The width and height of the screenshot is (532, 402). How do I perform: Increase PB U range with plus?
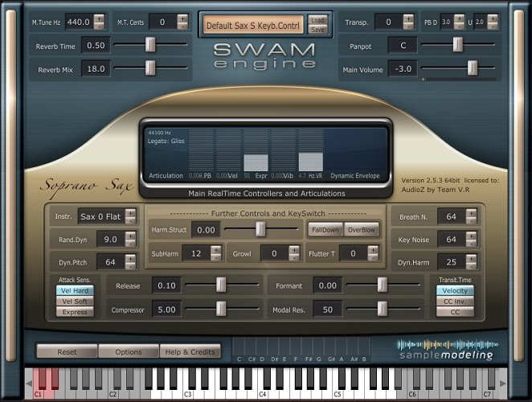[x=493, y=18]
